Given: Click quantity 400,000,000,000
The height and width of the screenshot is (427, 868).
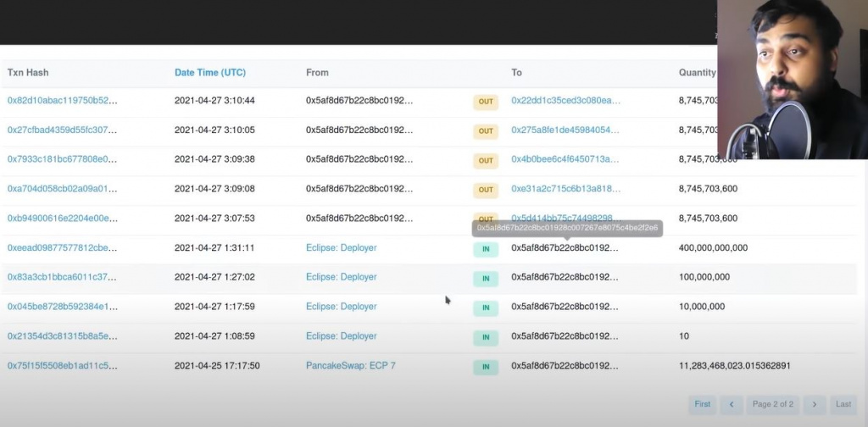Looking at the screenshot, I should pyautogui.click(x=713, y=247).
